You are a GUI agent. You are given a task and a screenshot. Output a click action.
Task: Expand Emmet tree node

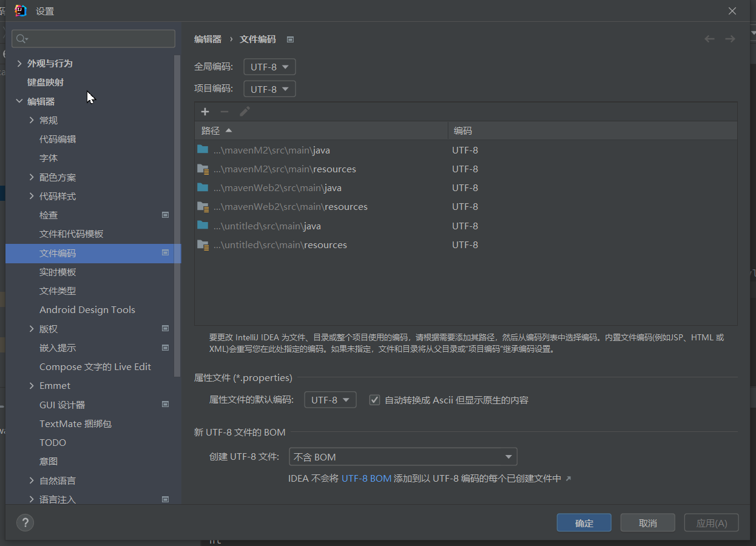(x=32, y=385)
